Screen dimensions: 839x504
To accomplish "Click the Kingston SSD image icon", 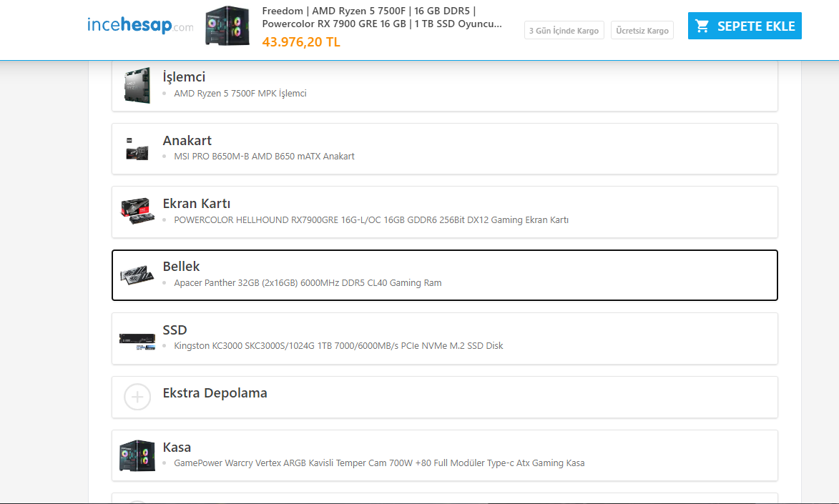I will coord(137,341).
